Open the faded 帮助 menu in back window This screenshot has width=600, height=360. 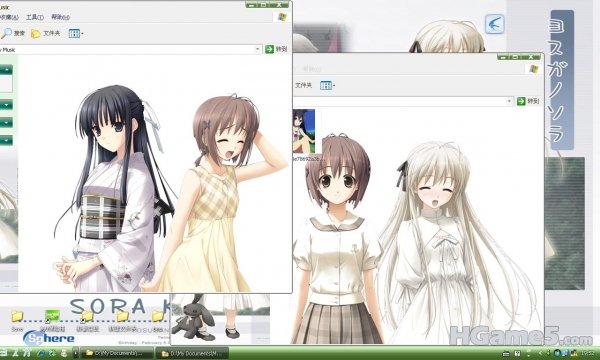pyautogui.click(x=312, y=69)
